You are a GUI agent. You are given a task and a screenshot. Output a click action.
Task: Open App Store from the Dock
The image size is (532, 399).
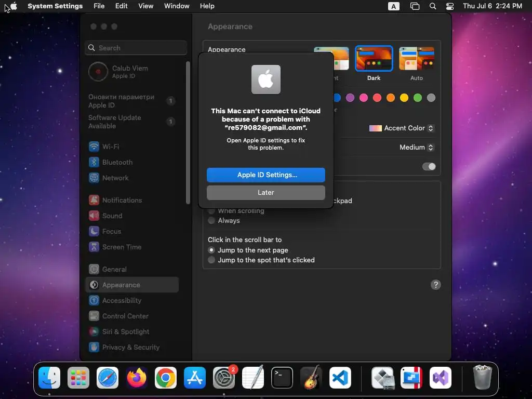coord(195,378)
